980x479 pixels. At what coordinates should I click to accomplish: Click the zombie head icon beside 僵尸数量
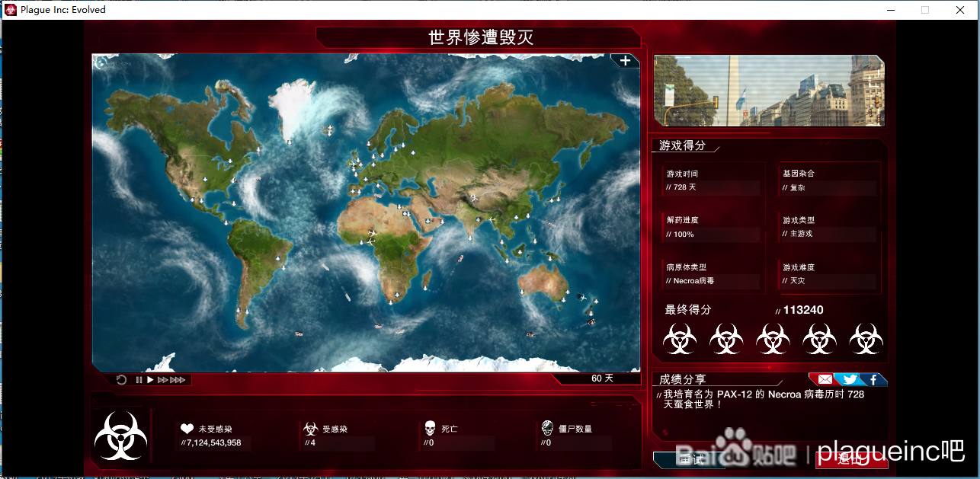point(546,429)
